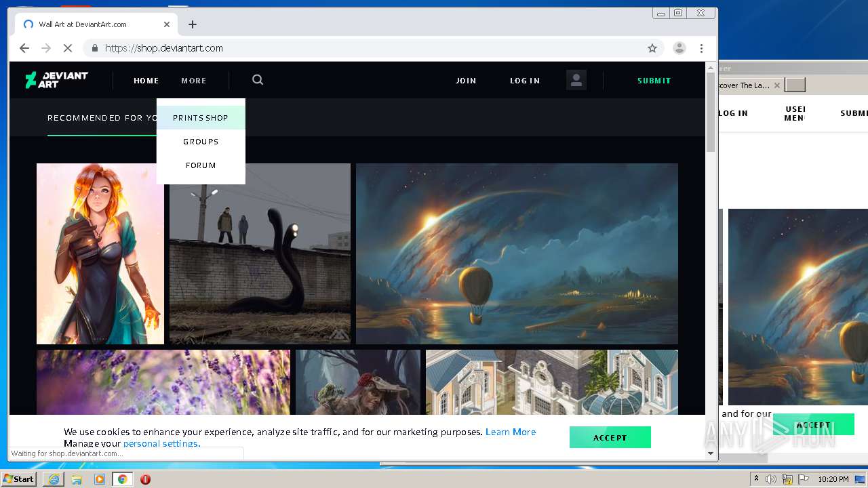Click the JOIN link
This screenshot has width=868, height=488.
click(466, 81)
